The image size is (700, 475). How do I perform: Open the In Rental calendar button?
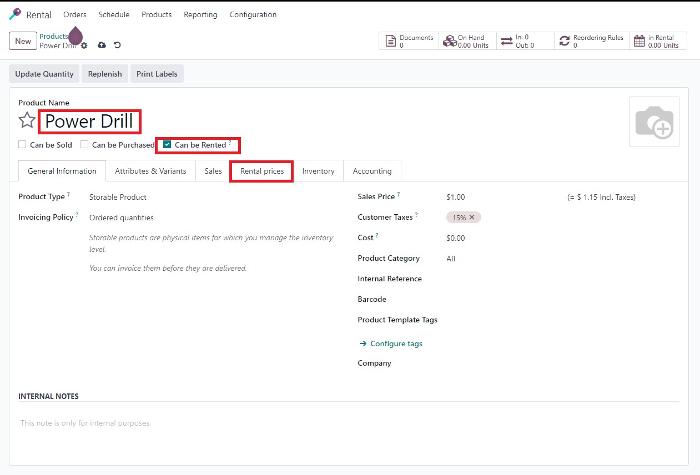(656, 41)
